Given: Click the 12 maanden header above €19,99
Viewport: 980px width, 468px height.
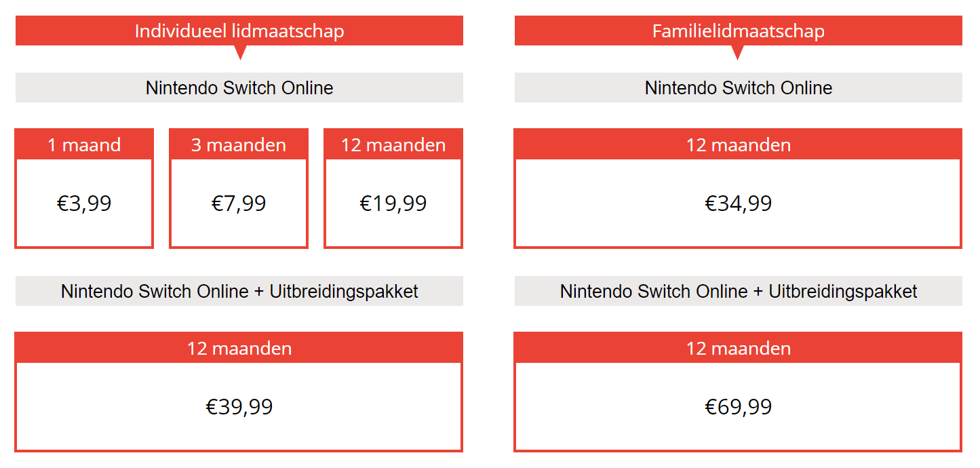Looking at the screenshot, I should pos(393,144).
